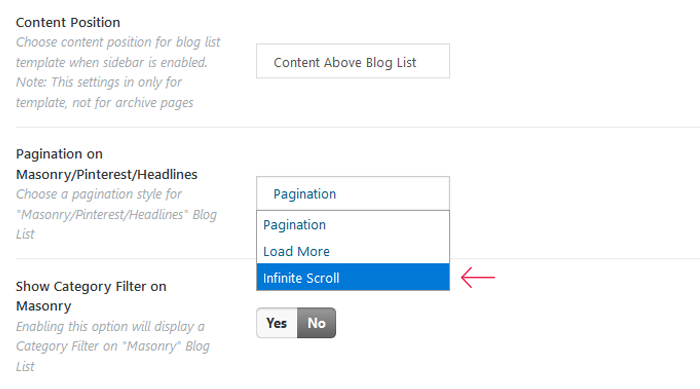Click the Content Position setting title
This screenshot has height=389, width=700.
click(68, 22)
